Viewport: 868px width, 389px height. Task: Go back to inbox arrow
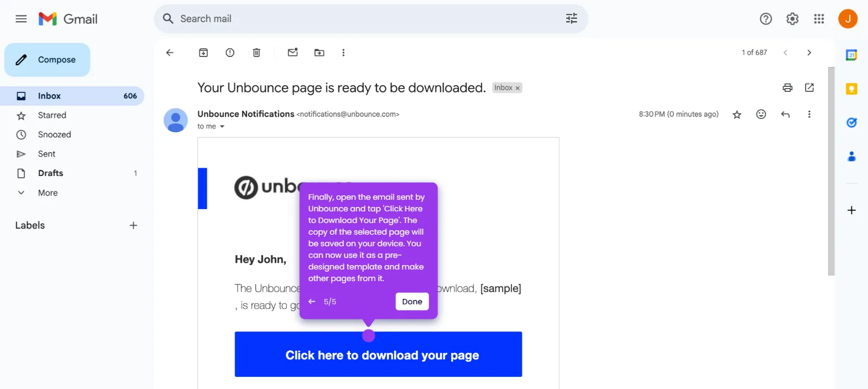170,53
